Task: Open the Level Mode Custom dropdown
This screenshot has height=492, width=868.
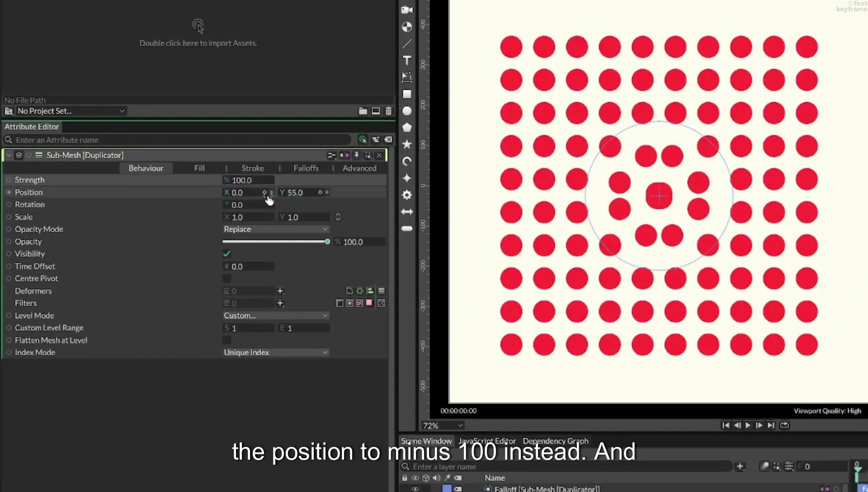Action: tap(276, 316)
